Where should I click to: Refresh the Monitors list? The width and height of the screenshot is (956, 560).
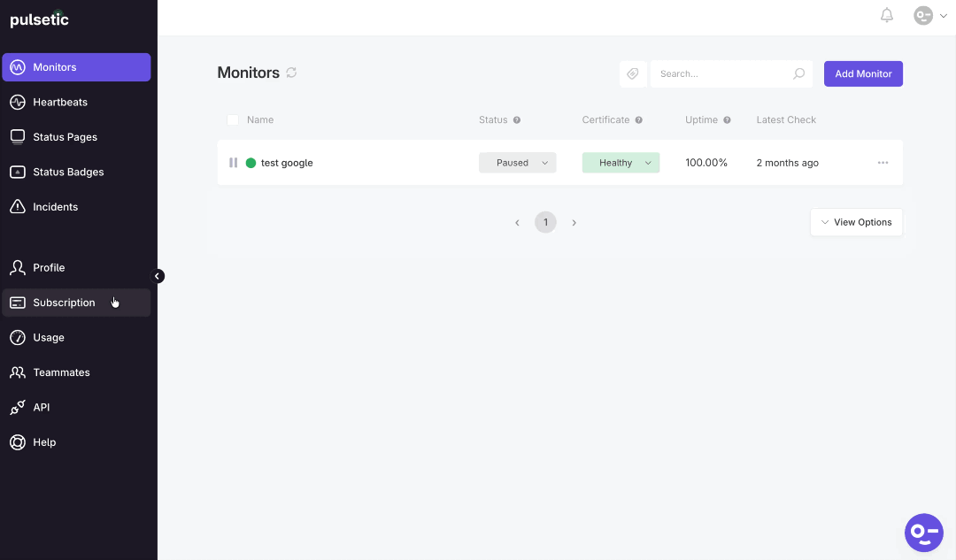click(x=291, y=73)
